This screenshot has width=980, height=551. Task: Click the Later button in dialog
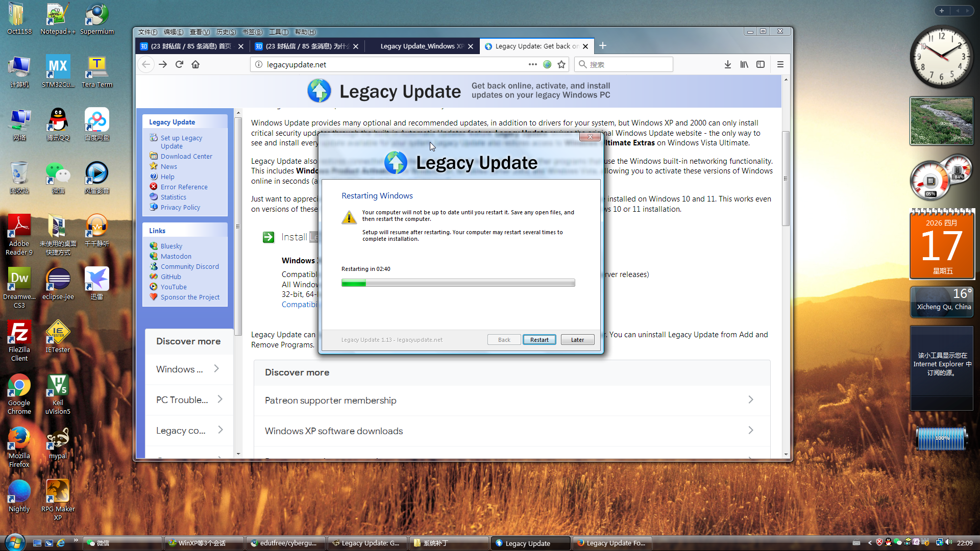click(577, 340)
